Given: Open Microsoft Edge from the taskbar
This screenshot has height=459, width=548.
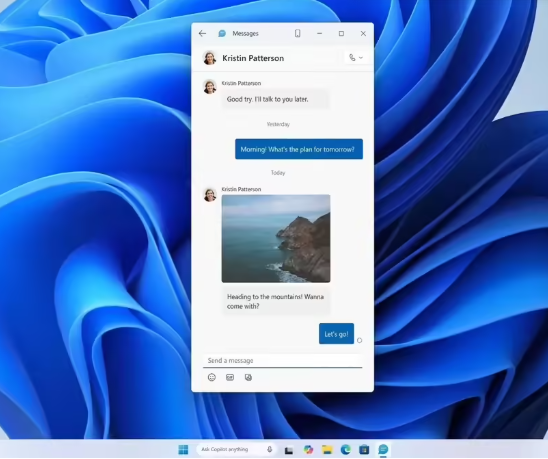Looking at the screenshot, I should (x=346, y=450).
